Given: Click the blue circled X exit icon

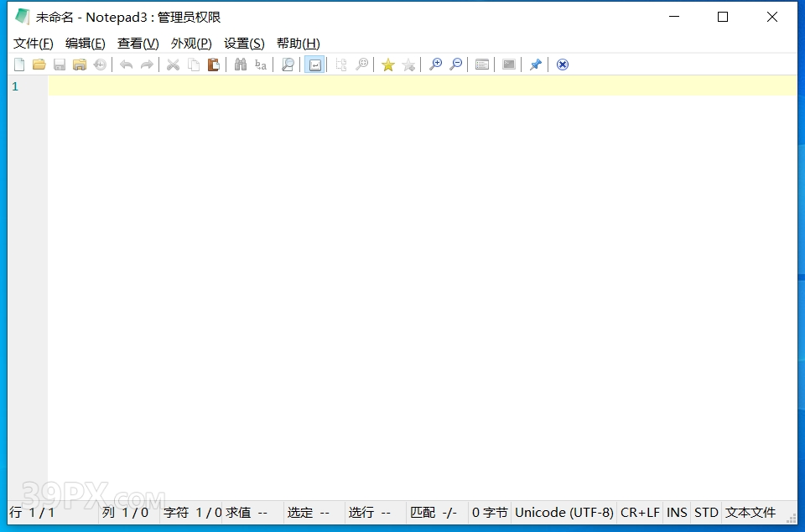Looking at the screenshot, I should pos(563,65).
